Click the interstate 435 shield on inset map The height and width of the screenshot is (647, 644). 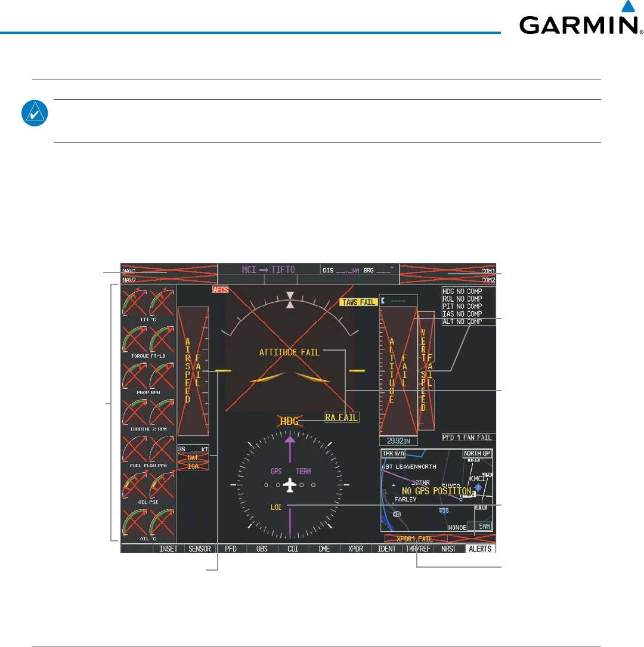[x=444, y=511]
